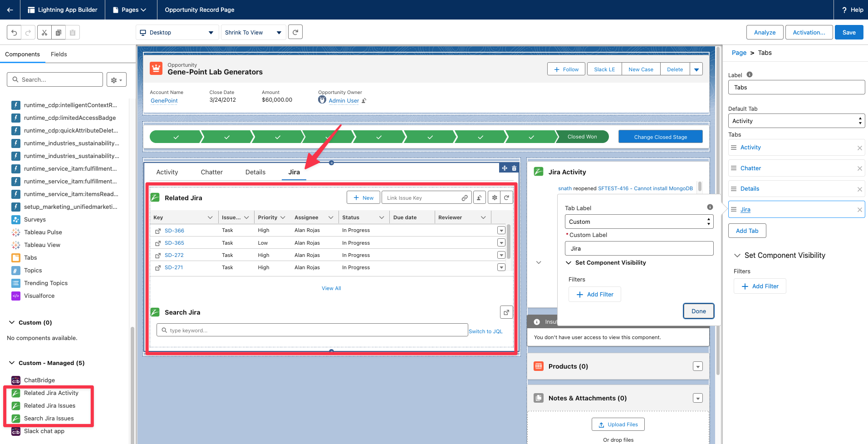Viewport: 868px width, 444px height.
Task: Click the Add Tab button
Action: tap(747, 231)
